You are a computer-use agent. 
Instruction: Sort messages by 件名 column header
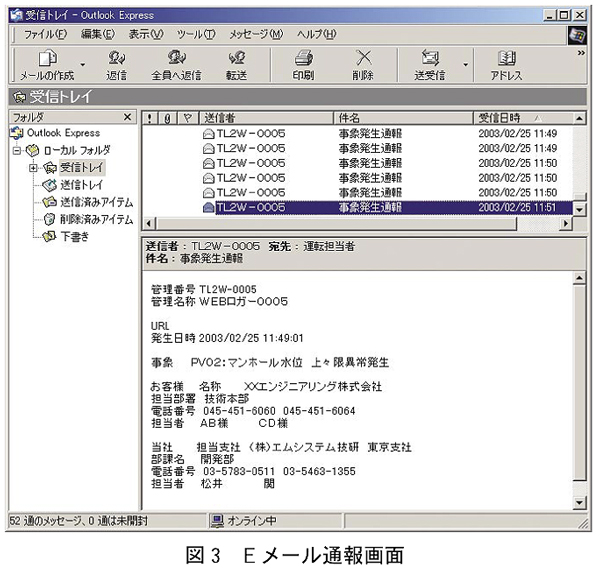pos(404,118)
